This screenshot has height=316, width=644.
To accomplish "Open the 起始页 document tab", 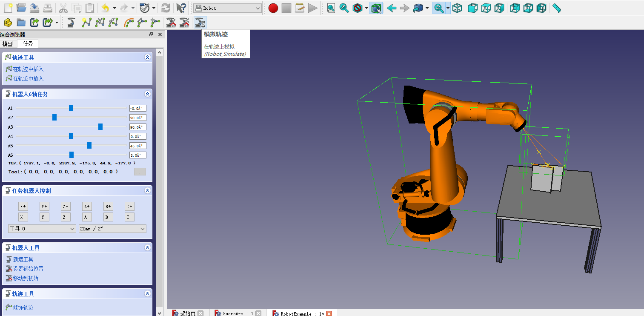I will click(x=188, y=313).
